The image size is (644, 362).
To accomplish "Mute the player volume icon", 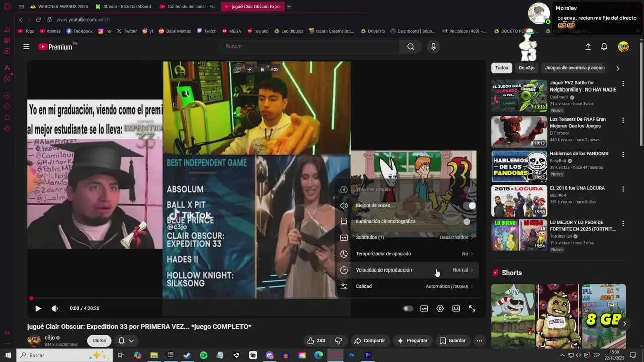I will coord(55,308).
